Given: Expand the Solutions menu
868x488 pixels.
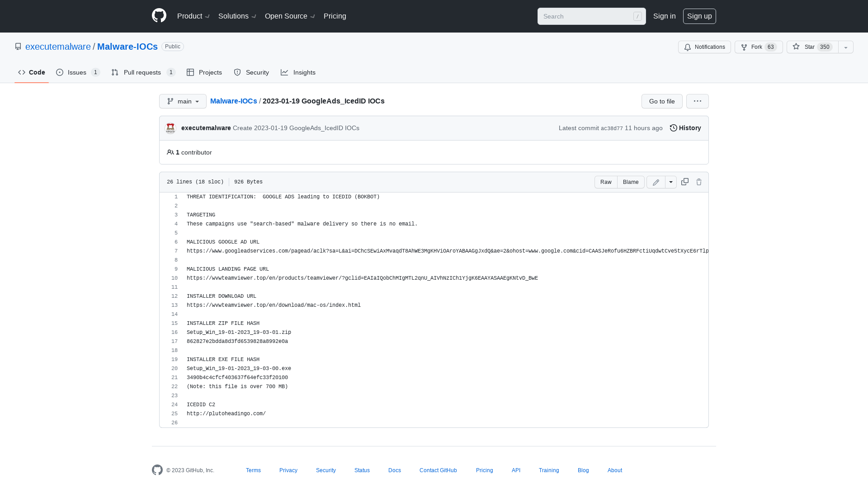Looking at the screenshot, I should click(x=237, y=16).
